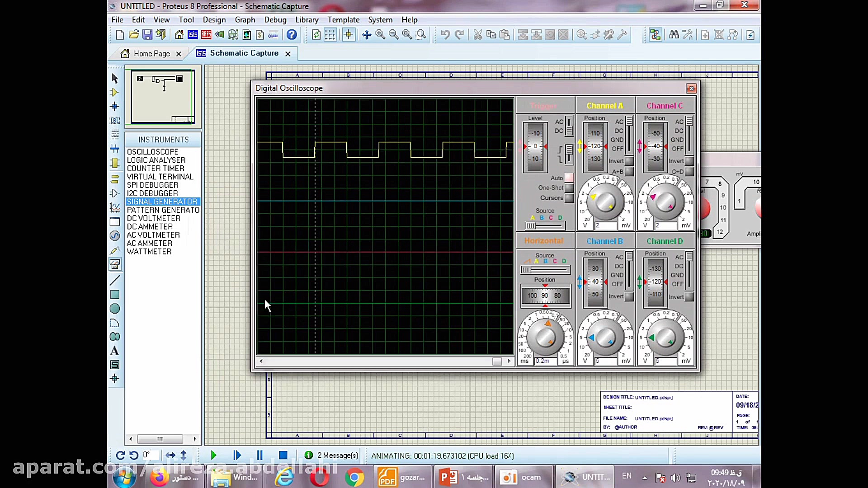Toggle the Cursors button on oscilloscope
868x488 pixels.
(x=569, y=198)
